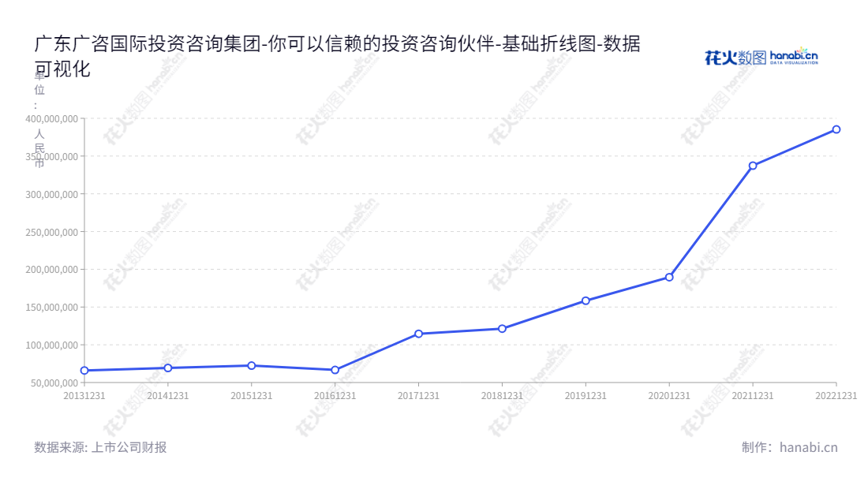Click the 250,000,000 y-axis label
Screen dimensions: 868x489
click(51, 233)
